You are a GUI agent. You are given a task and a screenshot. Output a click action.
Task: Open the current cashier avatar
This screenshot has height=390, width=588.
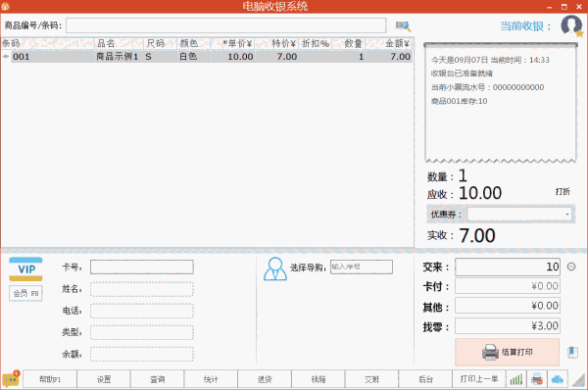572,25
